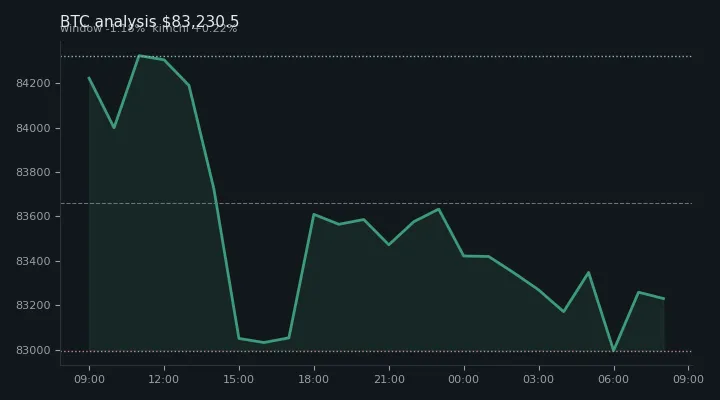Click the 83000 y-axis label
Image resolution: width=720 pixels, height=400 pixels.
33,350
